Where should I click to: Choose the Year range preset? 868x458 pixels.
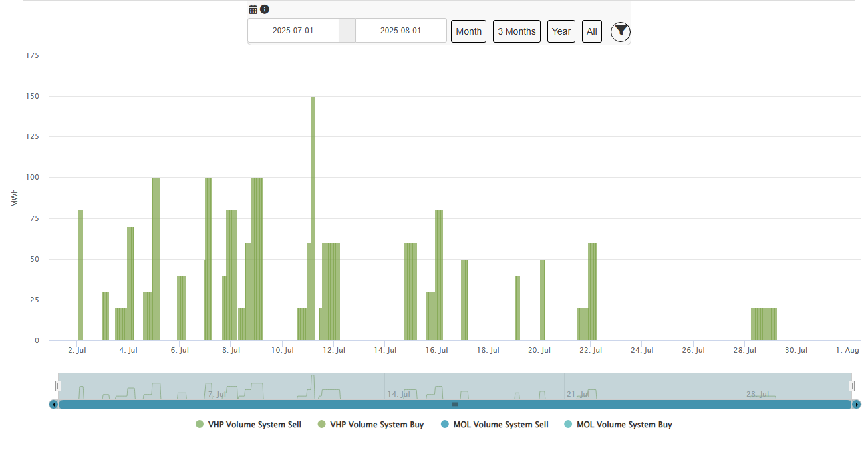point(561,31)
